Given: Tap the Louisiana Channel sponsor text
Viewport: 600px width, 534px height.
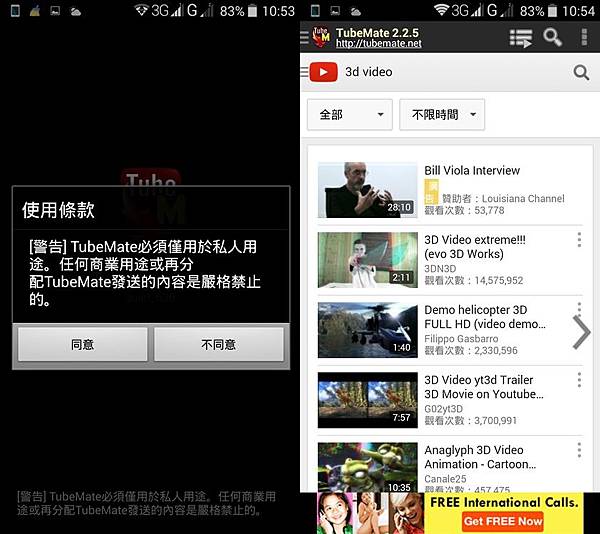Looking at the screenshot, I should point(503,199).
